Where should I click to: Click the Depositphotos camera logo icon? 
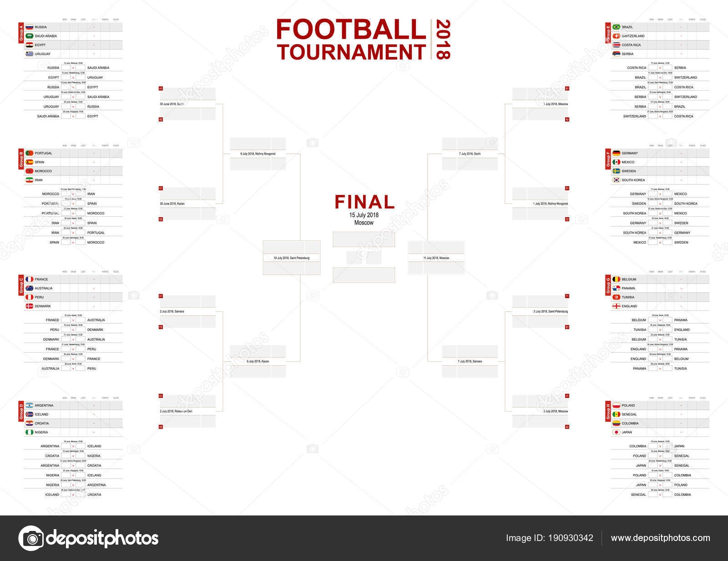pos(30,538)
